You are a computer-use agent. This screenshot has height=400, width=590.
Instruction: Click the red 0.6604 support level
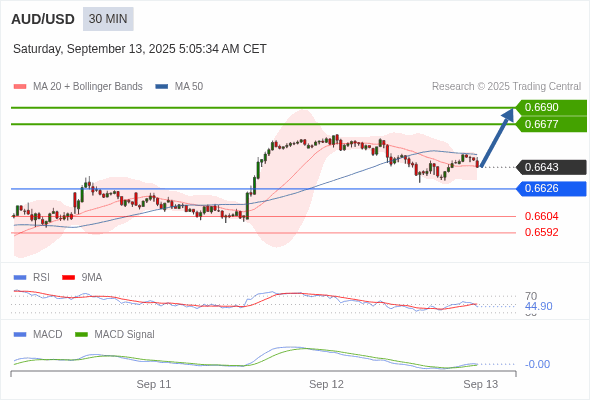click(x=541, y=216)
